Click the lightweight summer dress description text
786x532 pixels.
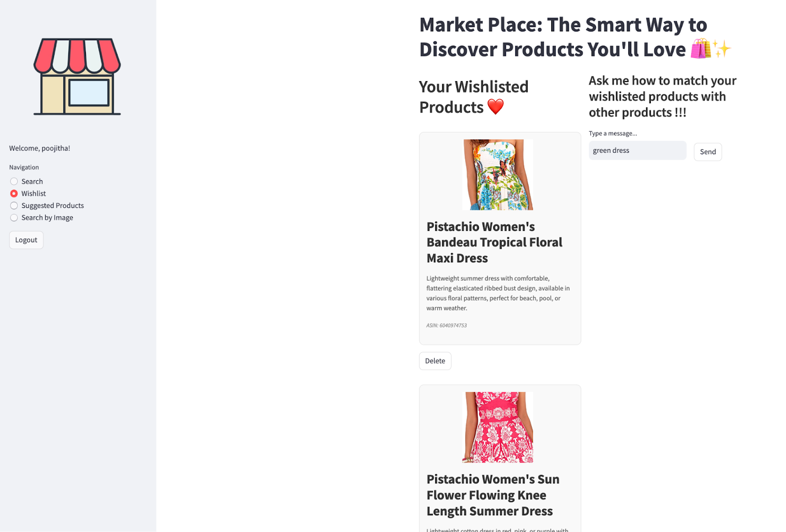coord(498,293)
